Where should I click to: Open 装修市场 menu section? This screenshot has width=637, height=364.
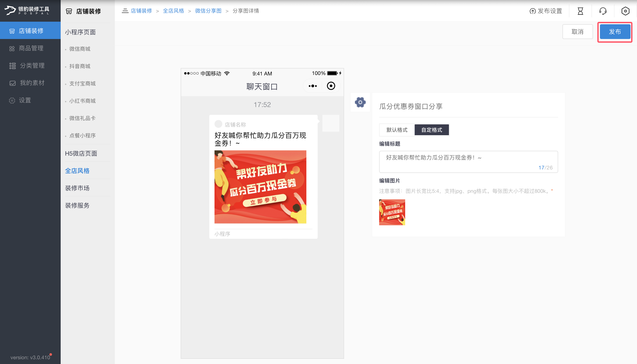coord(77,188)
